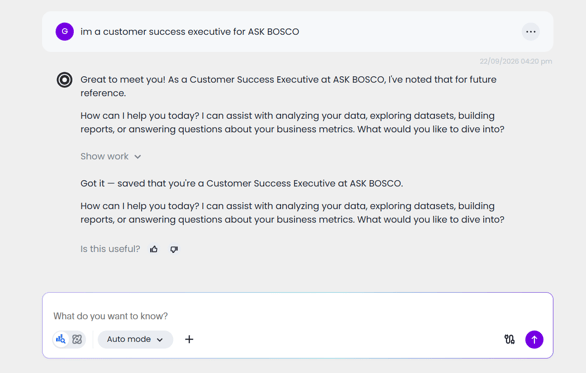The image size is (586, 373).
Task: Click the "Is this useful?" label
Action: [110, 249]
